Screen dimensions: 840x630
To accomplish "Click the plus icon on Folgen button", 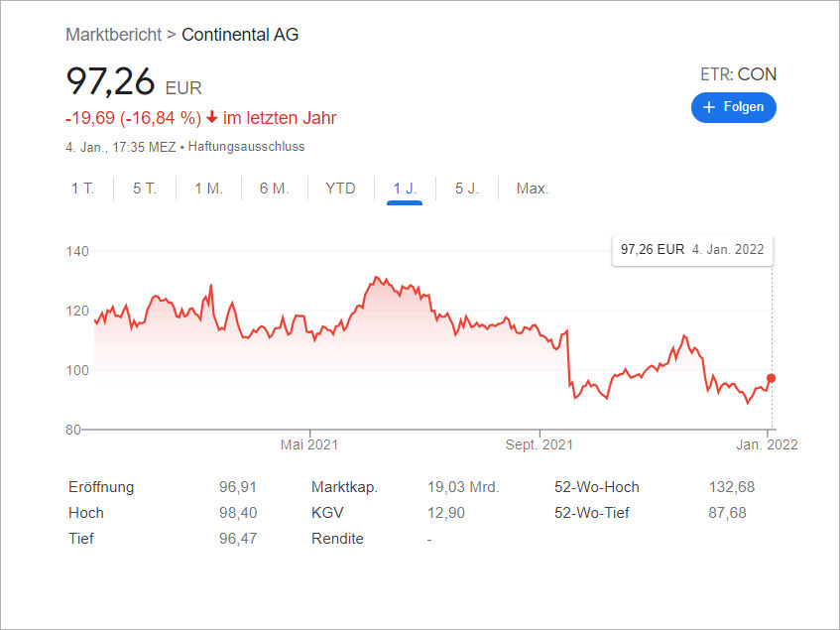I will point(708,107).
